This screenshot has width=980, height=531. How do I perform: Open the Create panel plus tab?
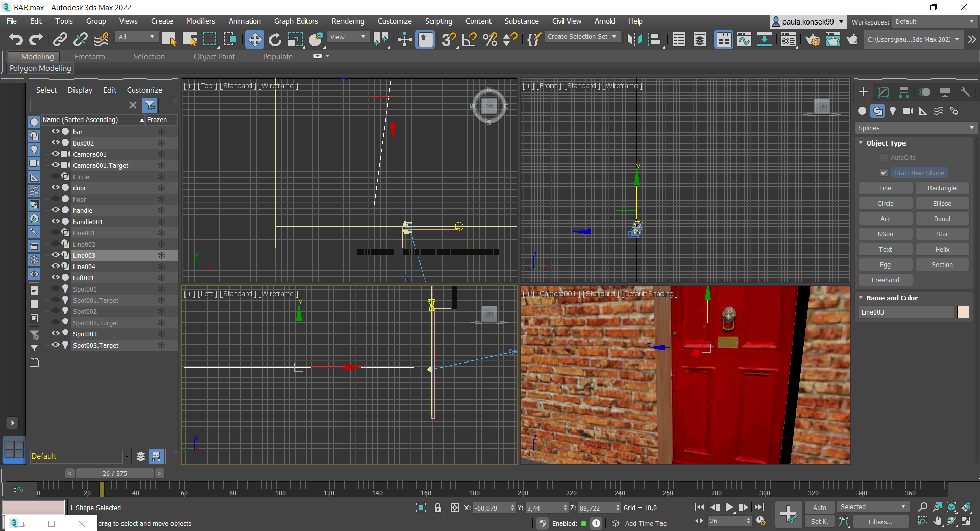pyautogui.click(x=863, y=92)
